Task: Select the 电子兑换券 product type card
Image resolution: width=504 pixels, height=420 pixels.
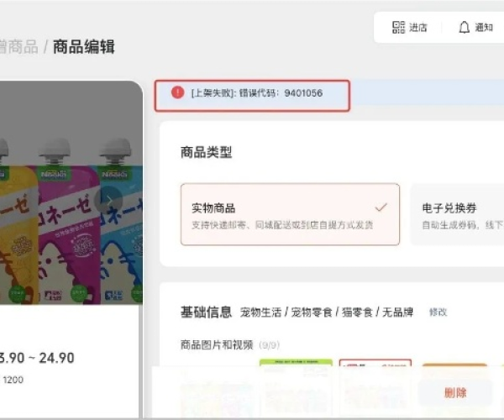Action: [457, 214]
